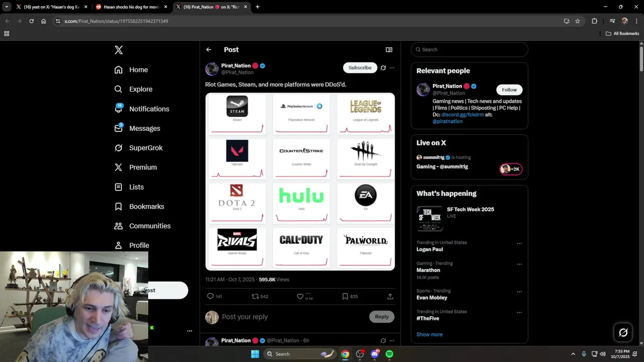Viewport: 644px width, 362px height.
Task: Click the reply comment icon with 141
Action: pyautogui.click(x=215, y=297)
